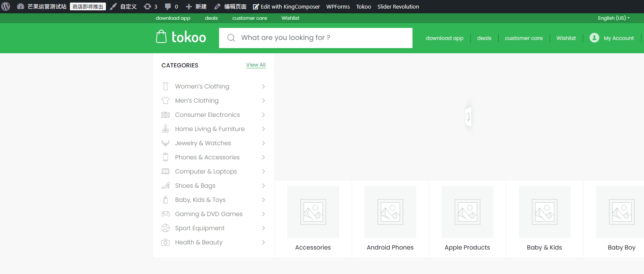Click the updates refresh icon
Screen dimensions: 644x274
[147, 6]
